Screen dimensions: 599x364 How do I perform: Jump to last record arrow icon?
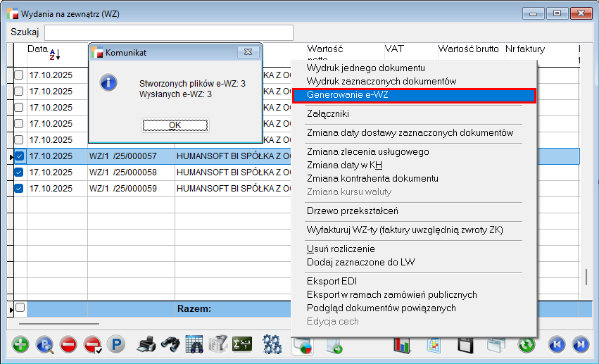(580, 344)
